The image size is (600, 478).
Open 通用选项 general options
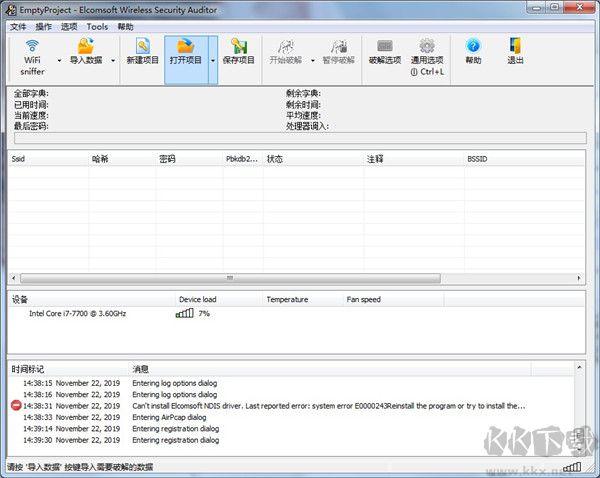pos(427,57)
